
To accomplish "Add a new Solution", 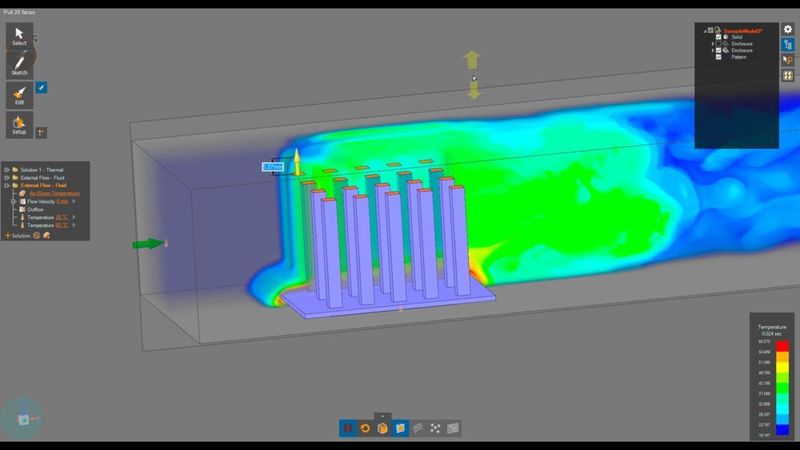I will [17, 236].
